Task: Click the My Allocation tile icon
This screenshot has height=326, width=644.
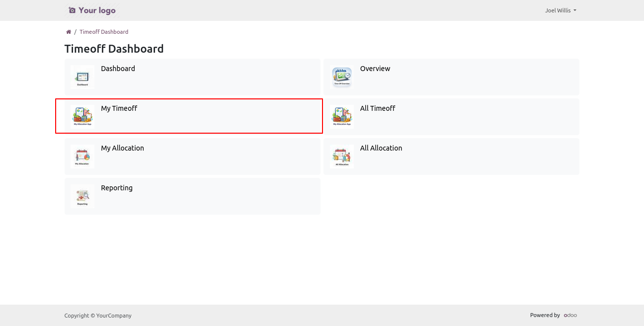Action: coord(82,157)
